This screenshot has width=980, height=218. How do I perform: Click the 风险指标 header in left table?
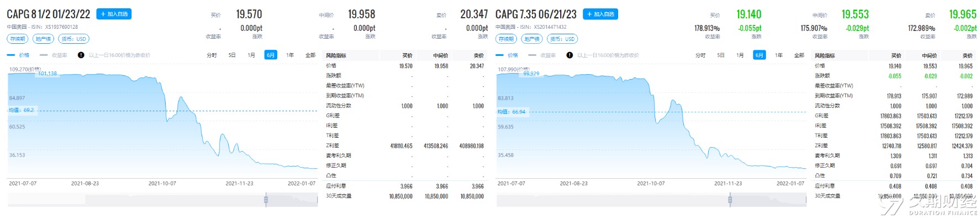click(x=336, y=55)
